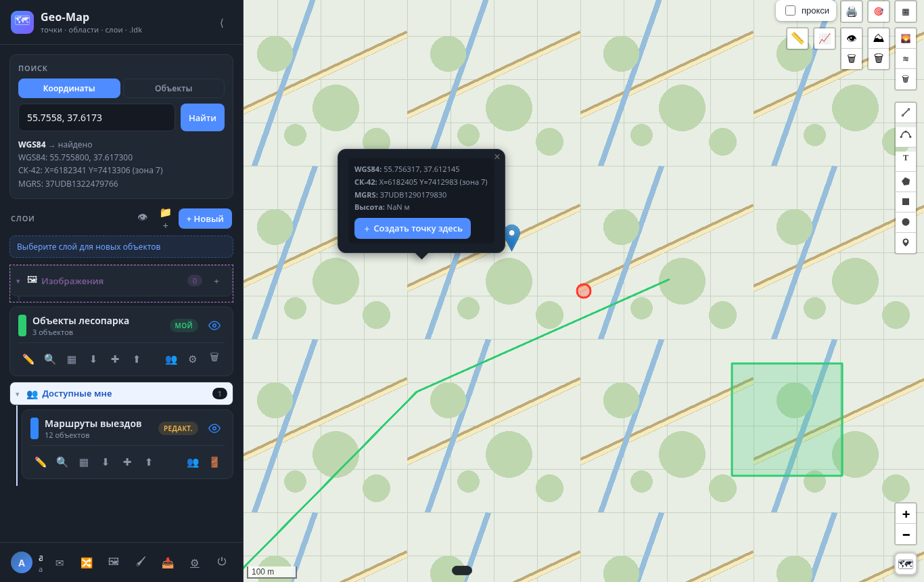924x582 pixels.
Task: Switch to the Координаты search tab
Action: 69,89
